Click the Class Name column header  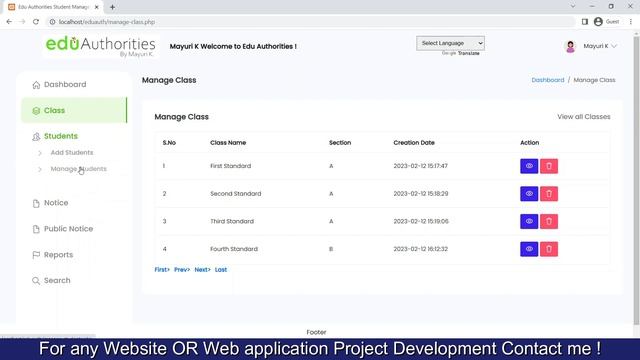tap(228, 143)
